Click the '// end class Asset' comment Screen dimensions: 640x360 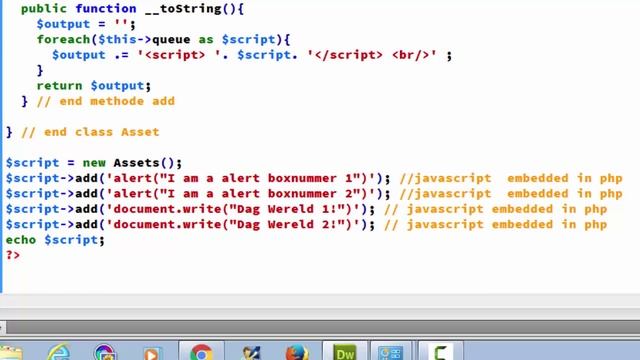click(90, 132)
